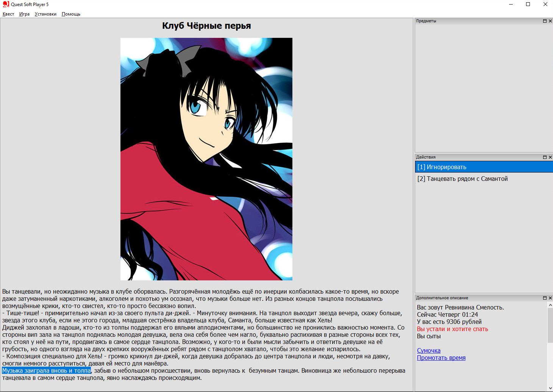The image size is (553, 392).
Task: Close the Предметы panel
Action: pos(550,21)
